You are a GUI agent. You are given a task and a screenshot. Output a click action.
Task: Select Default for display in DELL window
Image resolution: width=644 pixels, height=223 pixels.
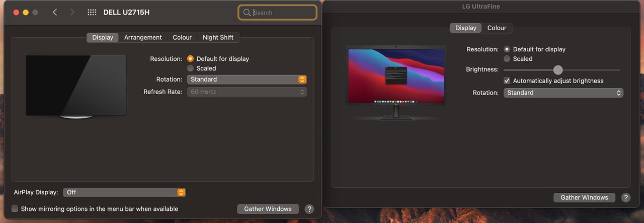pyautogui.click(x=190, y=59)
